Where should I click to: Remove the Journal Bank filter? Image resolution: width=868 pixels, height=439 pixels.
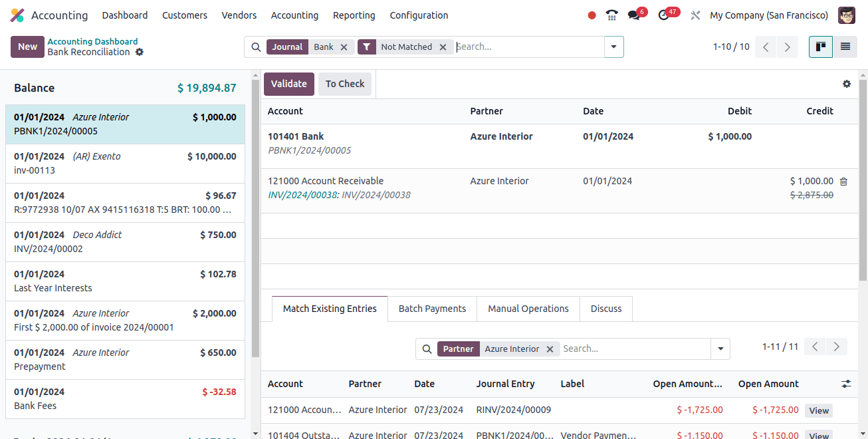[344, 47]
